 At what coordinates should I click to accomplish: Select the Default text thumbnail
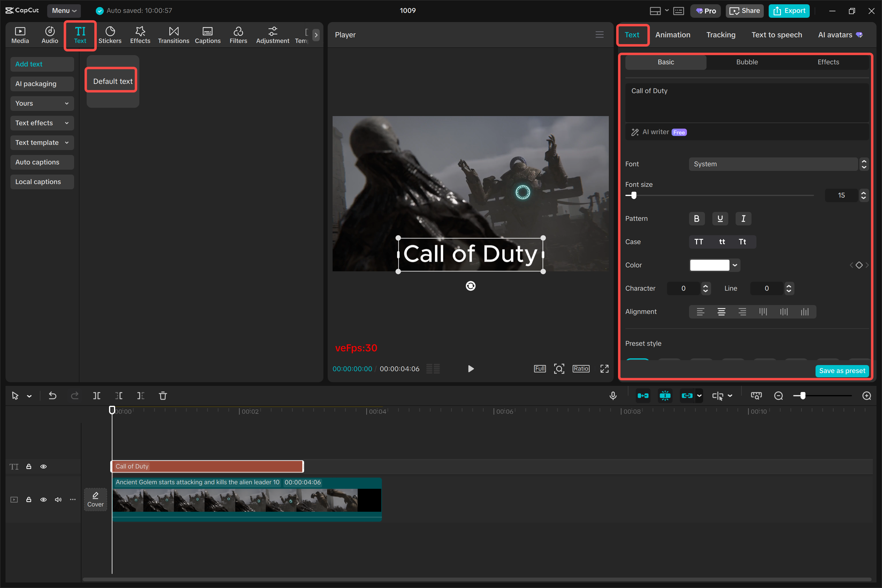(111, 80)
